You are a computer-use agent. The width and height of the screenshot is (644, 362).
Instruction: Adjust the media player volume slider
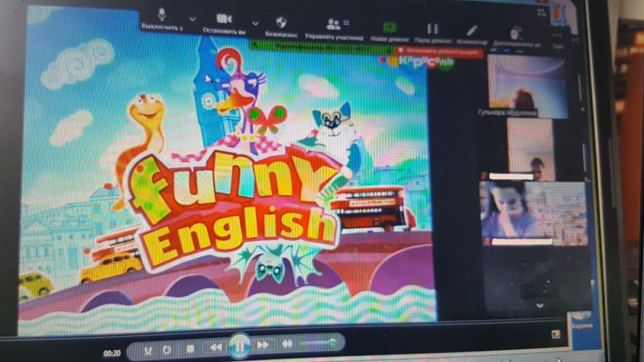coord(318,343)
